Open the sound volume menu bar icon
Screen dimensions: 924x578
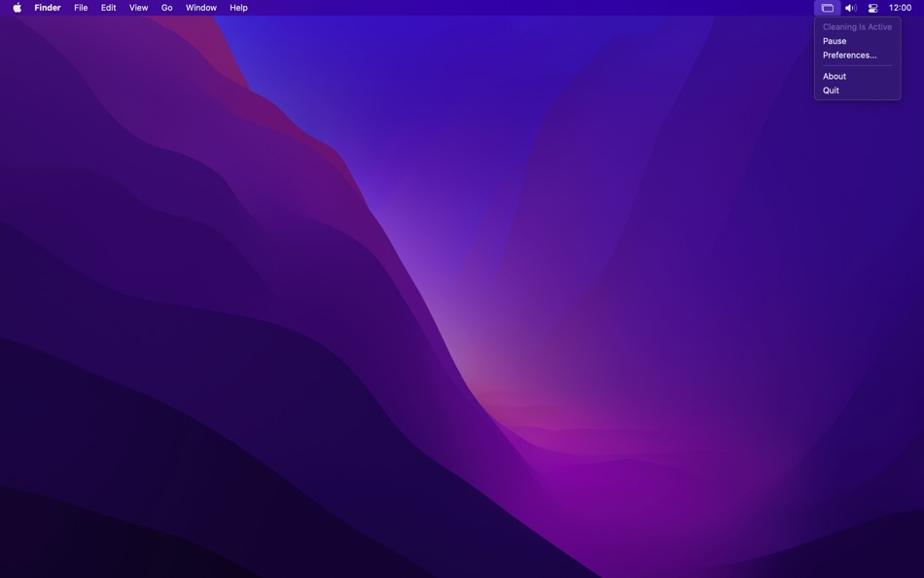[x=850, y=8]
